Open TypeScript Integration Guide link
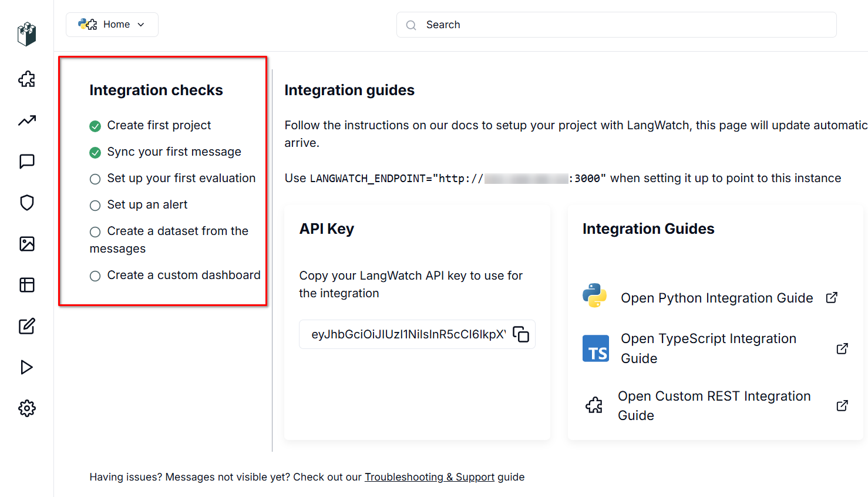The image size is (868, 497). click(709, 348)
